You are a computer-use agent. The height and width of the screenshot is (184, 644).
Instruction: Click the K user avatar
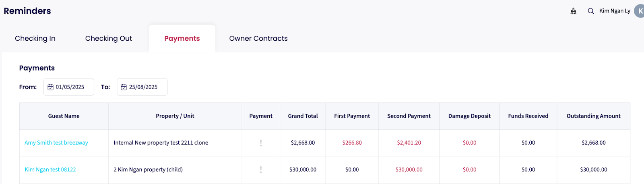pyautogui.click(x=639, y=11)
